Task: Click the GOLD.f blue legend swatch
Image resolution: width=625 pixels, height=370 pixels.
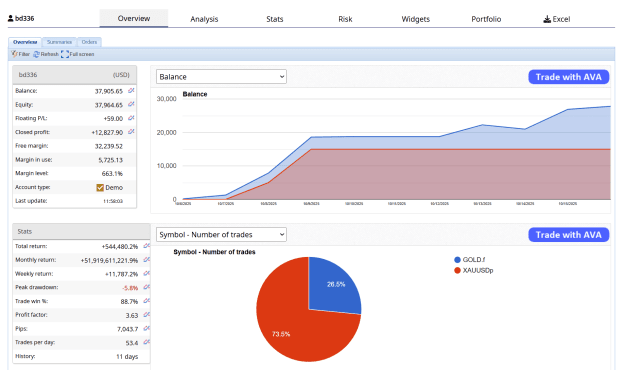Action: [x=457, y=260]
